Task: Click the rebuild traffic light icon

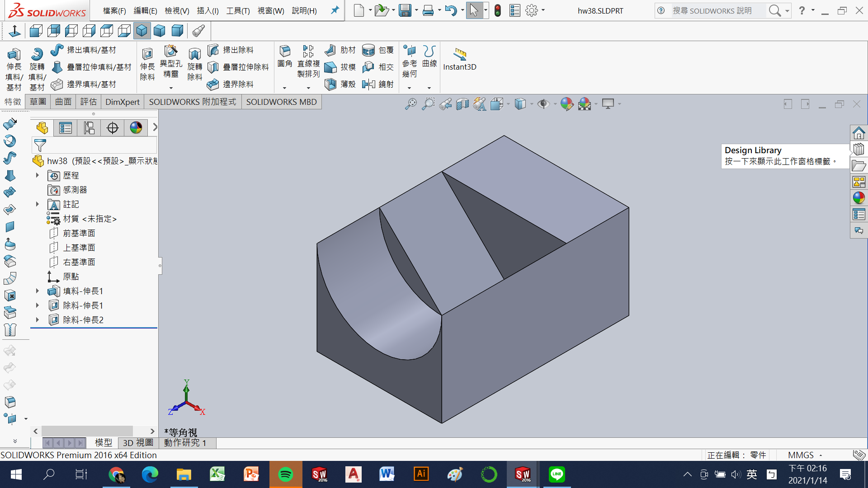Action: pos(497,10)
